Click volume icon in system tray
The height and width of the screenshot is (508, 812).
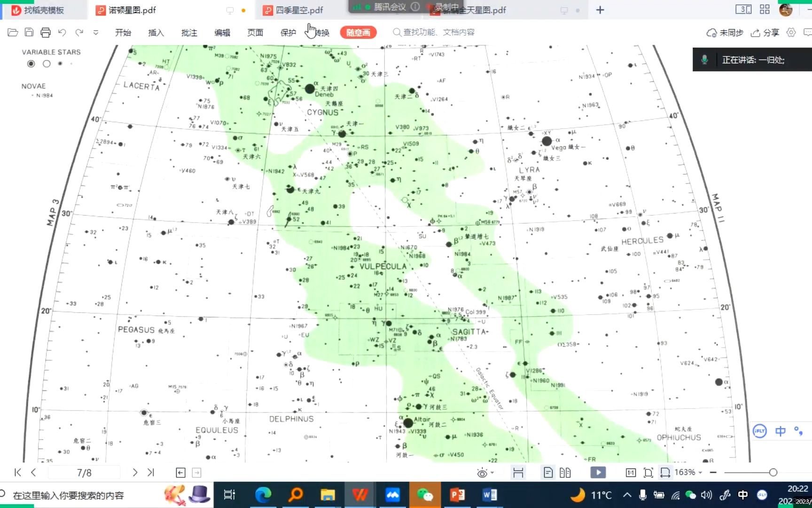(706, 495)
